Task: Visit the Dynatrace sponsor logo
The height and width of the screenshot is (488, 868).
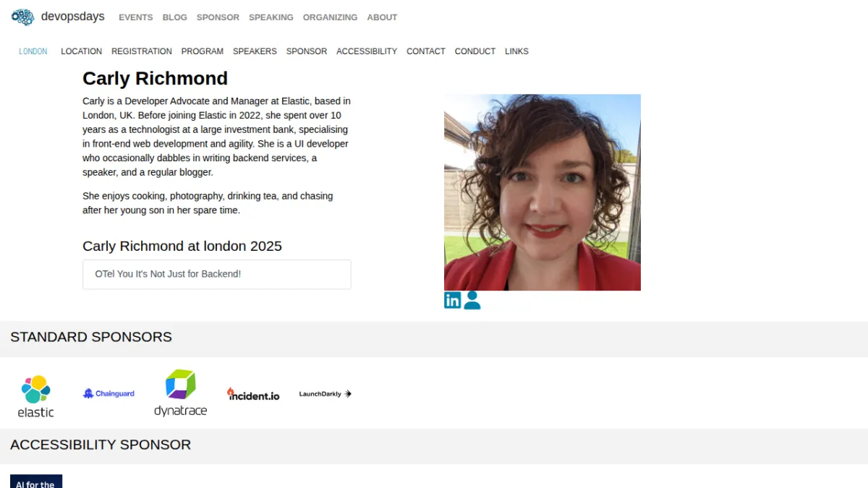Action: click(180, 393)
